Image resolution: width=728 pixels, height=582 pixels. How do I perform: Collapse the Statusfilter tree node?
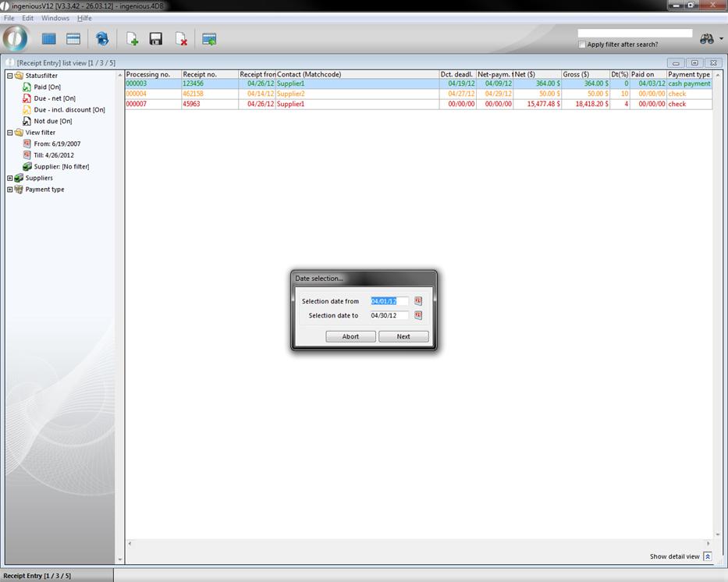coord(10,76)
